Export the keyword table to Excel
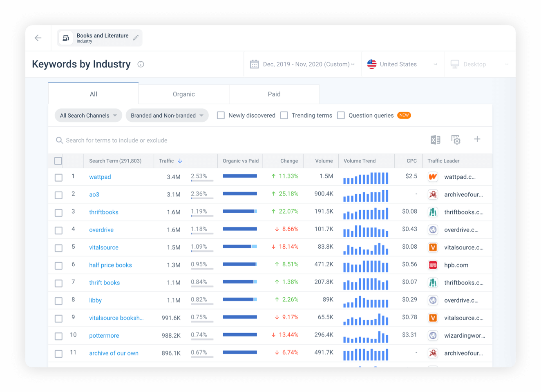This screenshot has height=392, width=541. tap(435, 140)
